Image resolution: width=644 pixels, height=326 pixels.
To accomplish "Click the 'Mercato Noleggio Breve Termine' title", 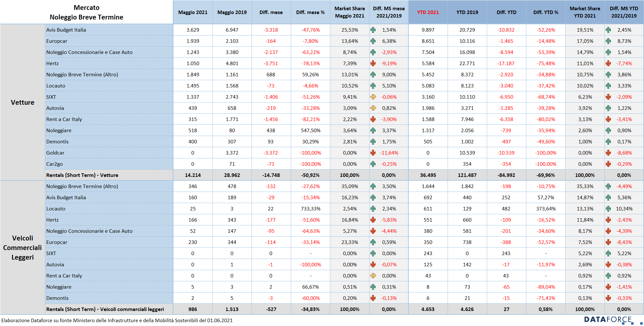I will (86, 12).
